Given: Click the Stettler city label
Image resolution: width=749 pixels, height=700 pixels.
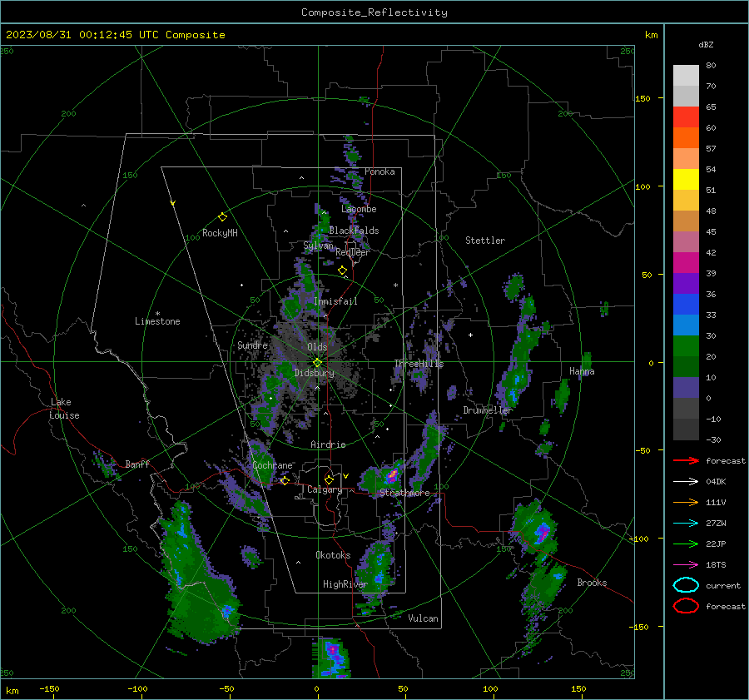Looking at the screenshot, I should (485, 241).
